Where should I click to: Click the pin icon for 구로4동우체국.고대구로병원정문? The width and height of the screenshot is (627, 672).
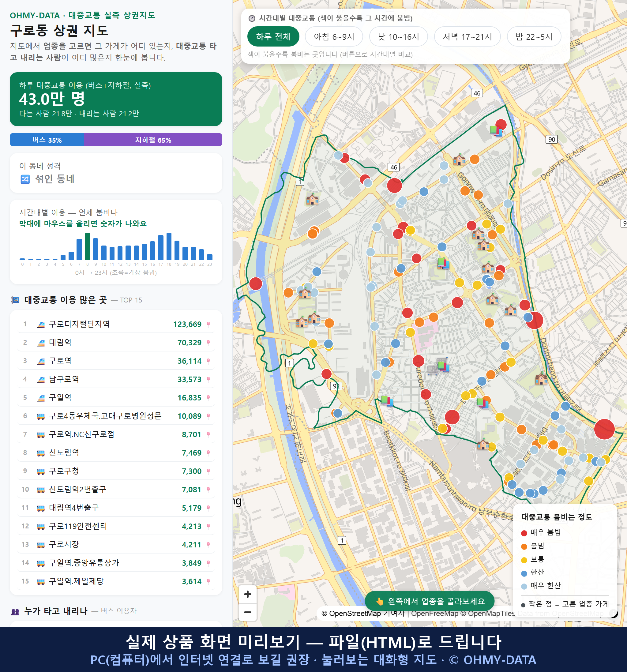pos(208,416)
